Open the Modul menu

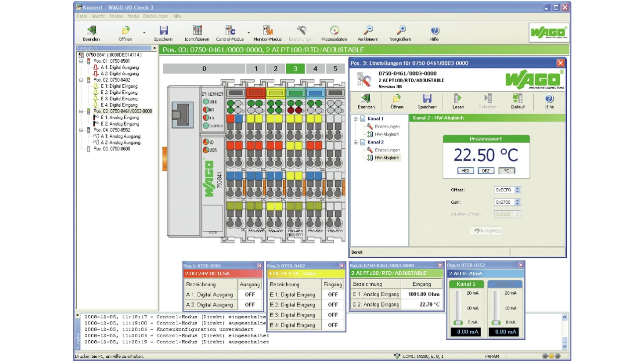133,16
